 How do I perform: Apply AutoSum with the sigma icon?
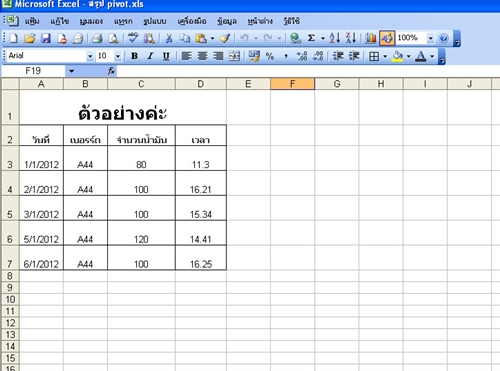pos(311,39)
